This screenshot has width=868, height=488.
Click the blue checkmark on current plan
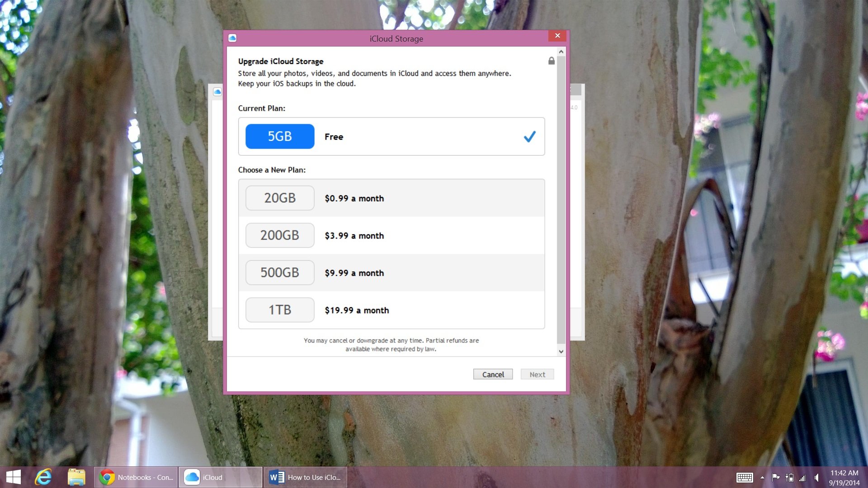click(x=530, y=136)
